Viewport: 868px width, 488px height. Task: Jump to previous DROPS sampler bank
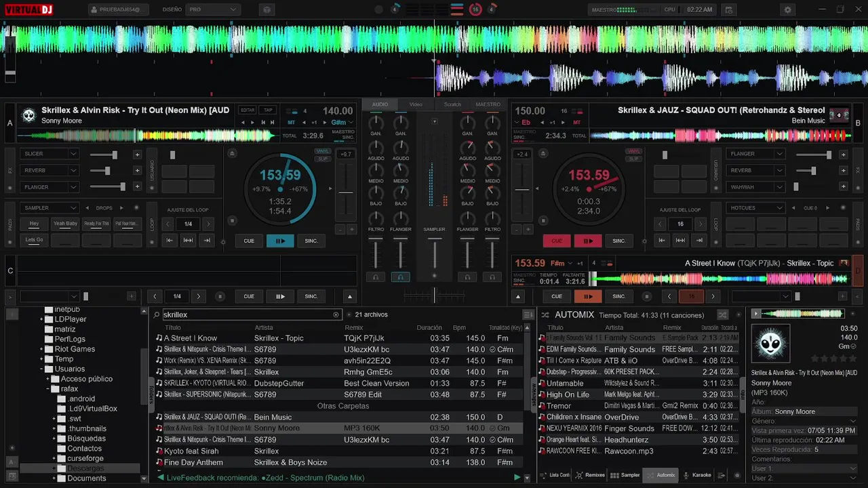point(87,208)
